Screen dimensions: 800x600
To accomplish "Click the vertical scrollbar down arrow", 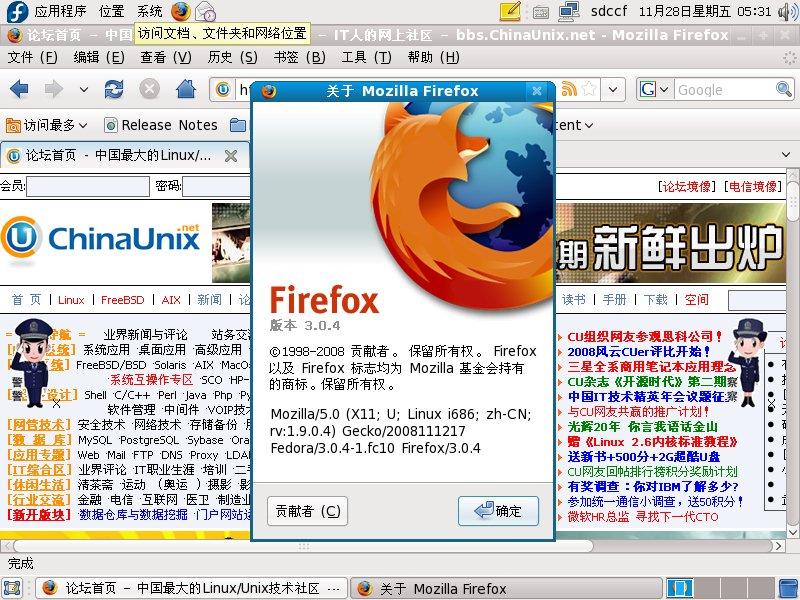I will pos(792,532).
